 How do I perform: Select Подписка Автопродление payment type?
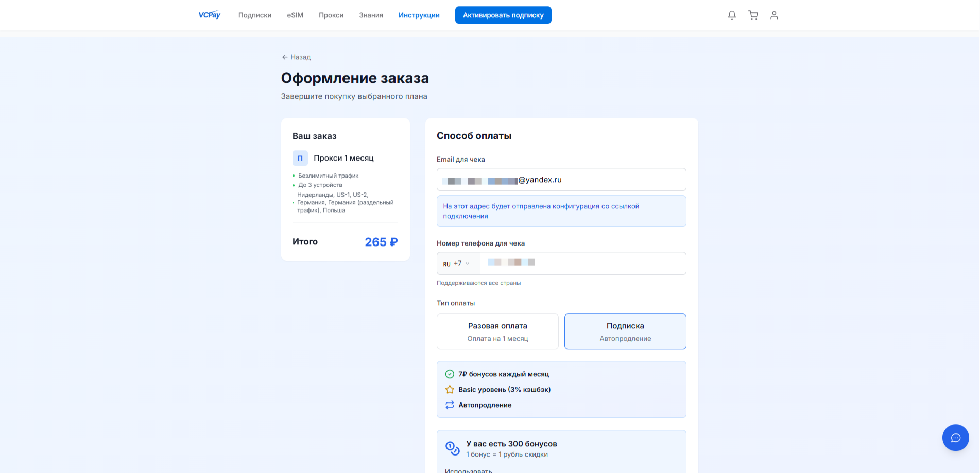pyautogui.click(x=625, y=331)
